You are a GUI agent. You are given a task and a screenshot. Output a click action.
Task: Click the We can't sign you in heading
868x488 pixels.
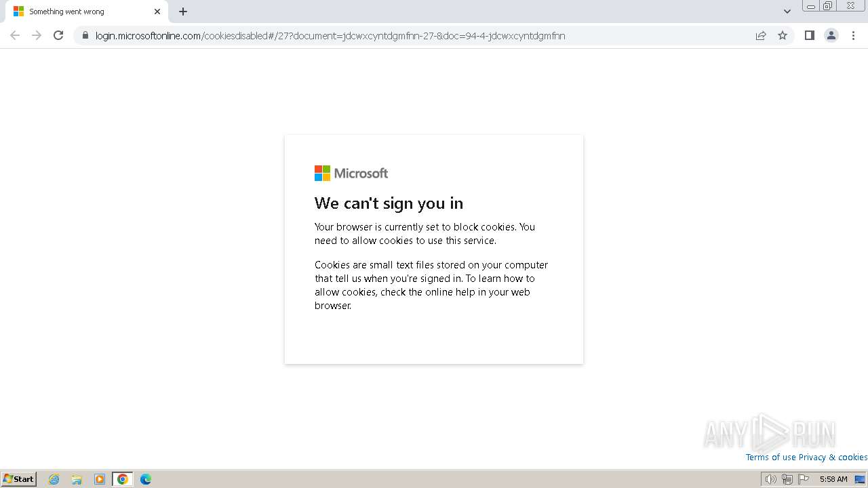(x=389, y=203)
